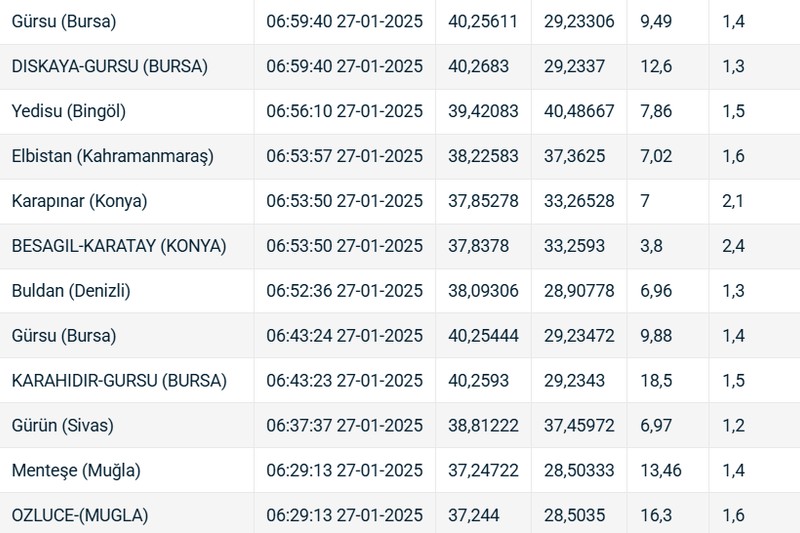Click the KARAHIDIR-GURSU (BURSA) entry
800x533 pixels.
coord(119,380)
